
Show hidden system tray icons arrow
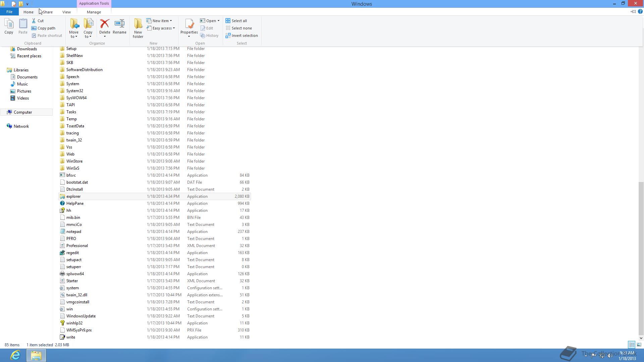pos(586,355)
